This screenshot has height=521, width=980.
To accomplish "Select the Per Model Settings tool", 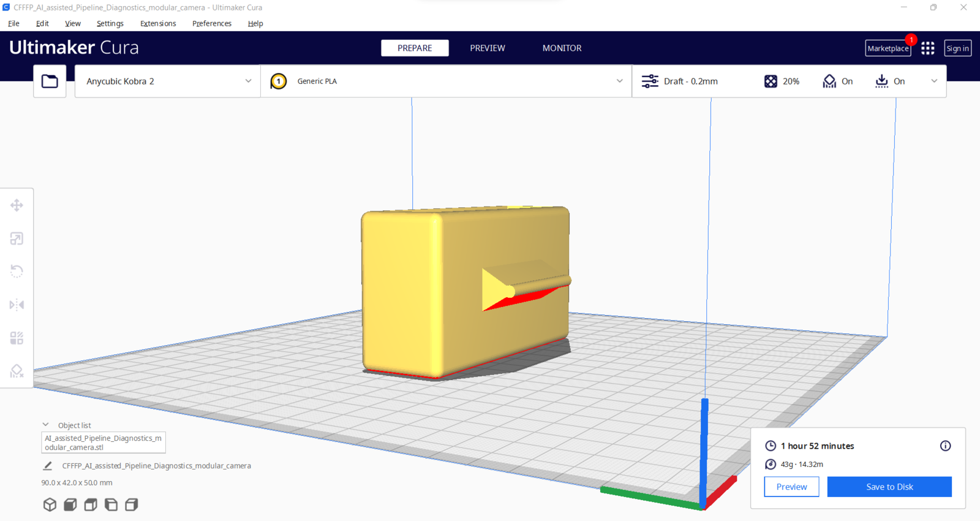I will [x=17, y=338].
